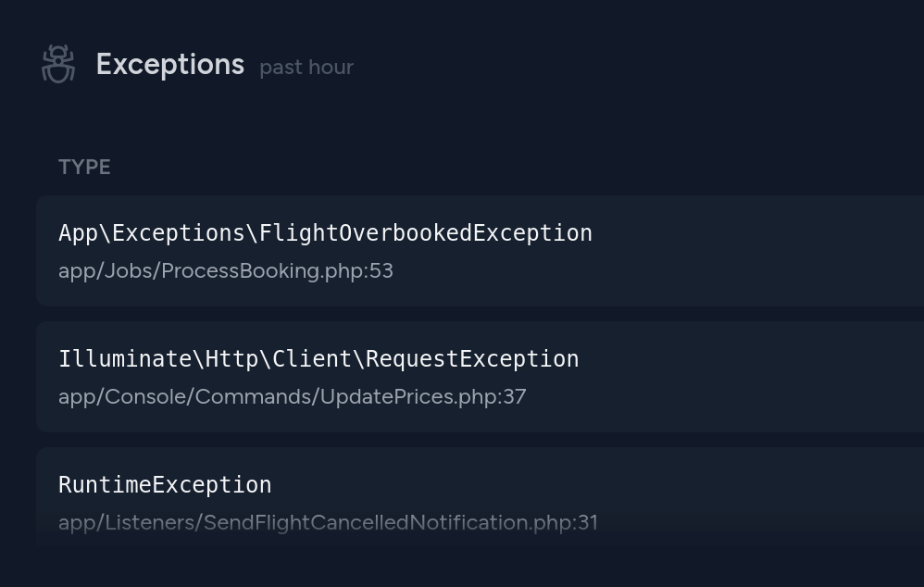
Task: Click line number 53 in ProcessBooking path
Action: (381, 271)
